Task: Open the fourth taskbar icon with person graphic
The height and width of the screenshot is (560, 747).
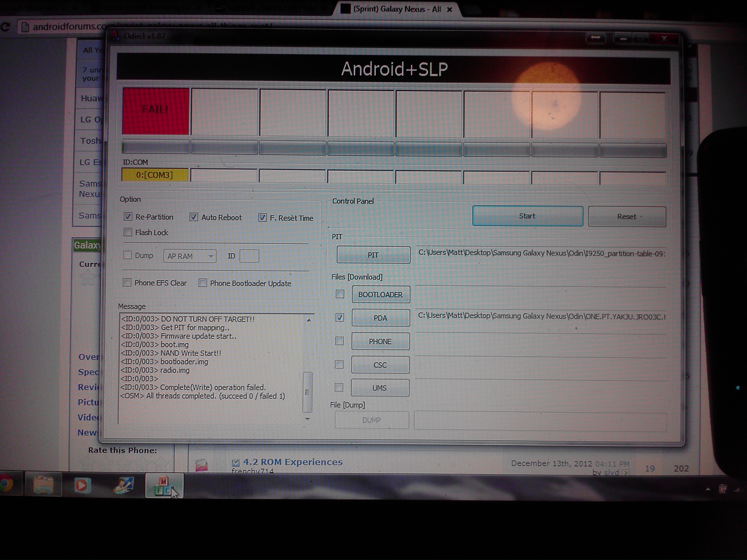Action: (123, 485)
